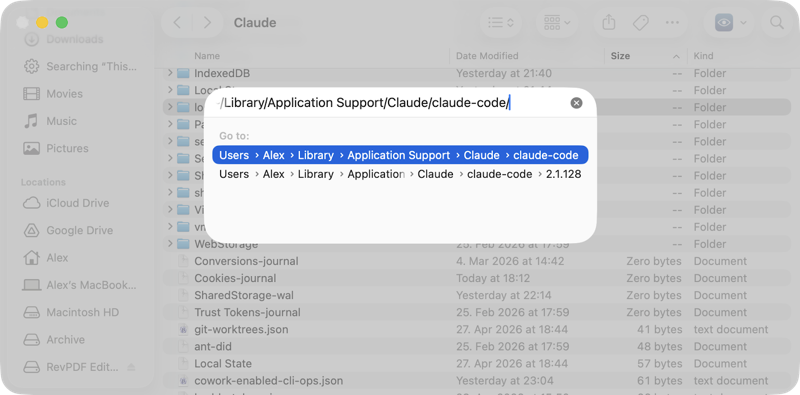
Task: Click the iCloud Drive cloud icon
Action: pyautogui.click(x=32, y=203)
